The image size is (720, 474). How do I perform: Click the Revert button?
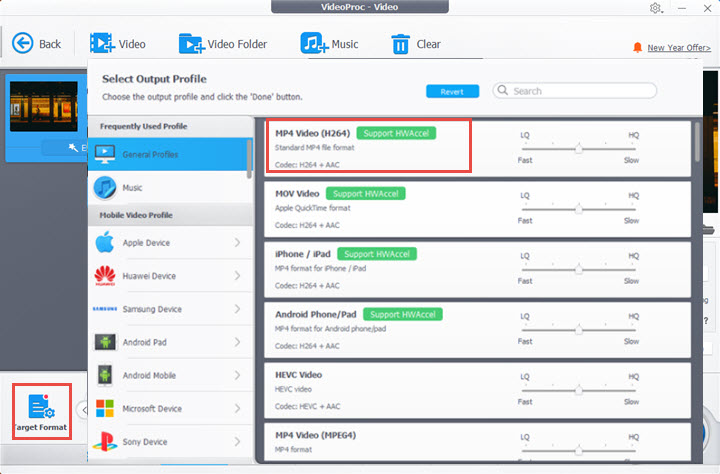pyautogui.click(x=452, y=91)
